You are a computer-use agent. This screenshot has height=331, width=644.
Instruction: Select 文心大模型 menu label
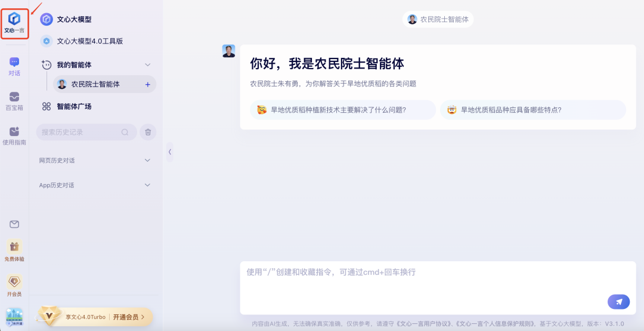[x=75, y=19]
